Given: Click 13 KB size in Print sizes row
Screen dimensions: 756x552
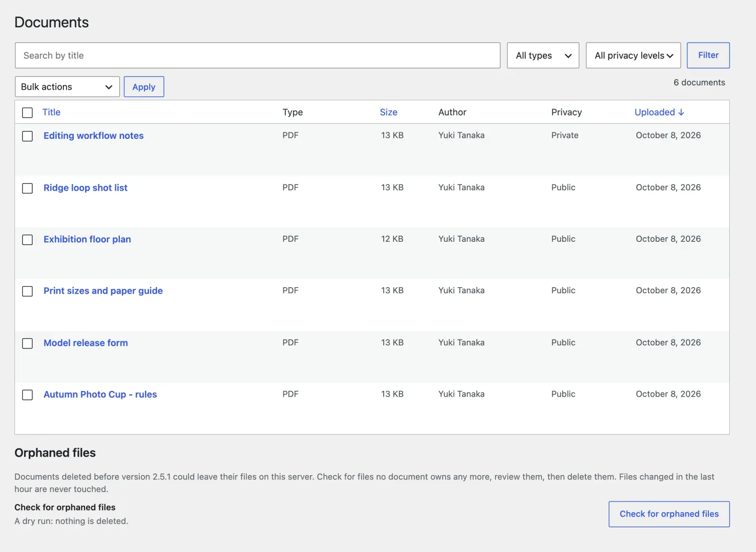Looking at the screenshot, I should point(392,290).
